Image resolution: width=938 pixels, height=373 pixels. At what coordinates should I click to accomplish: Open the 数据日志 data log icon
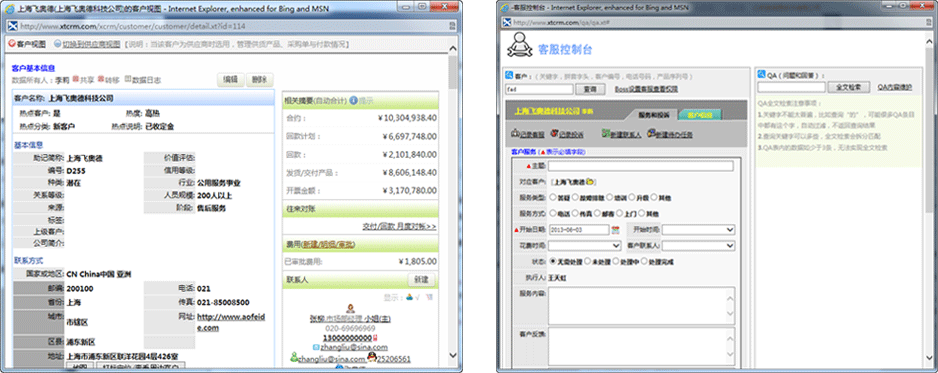click(x=128, y=78)
